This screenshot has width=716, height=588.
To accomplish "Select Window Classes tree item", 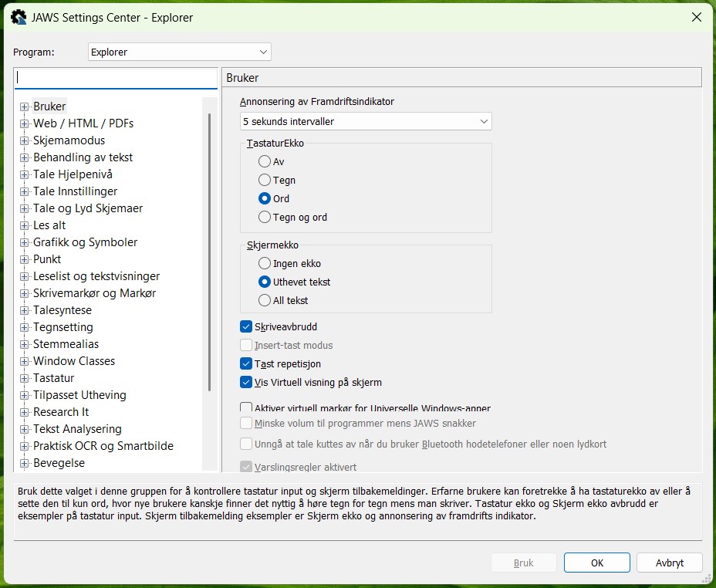I will click(74, 361).
